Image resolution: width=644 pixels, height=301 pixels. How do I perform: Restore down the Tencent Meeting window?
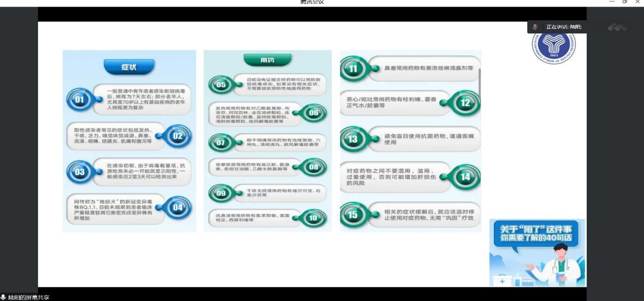pyautogui.click(x=625, y=2)
